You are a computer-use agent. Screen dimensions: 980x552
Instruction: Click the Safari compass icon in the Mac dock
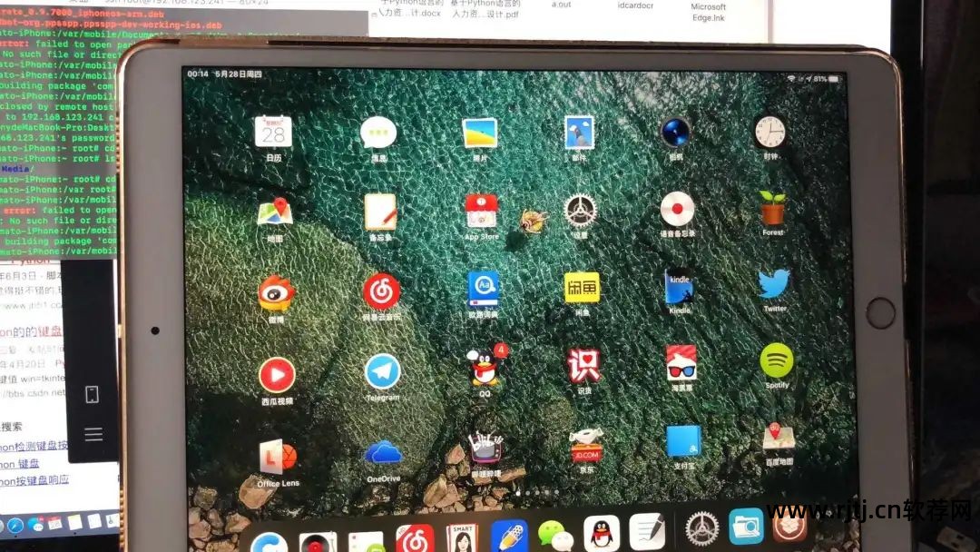pos(15,525)
